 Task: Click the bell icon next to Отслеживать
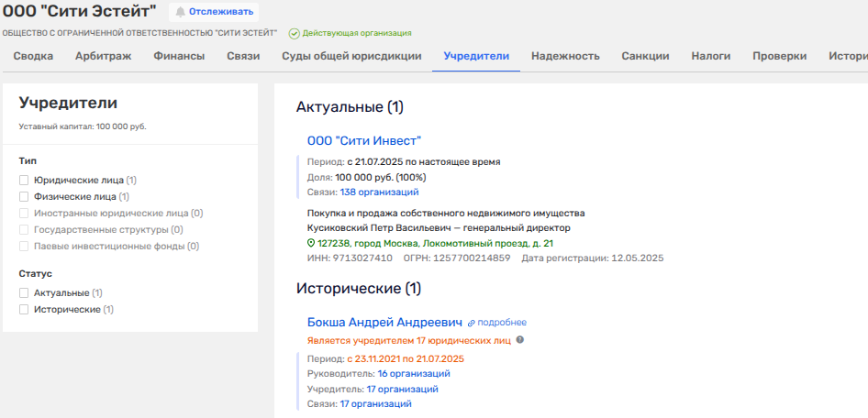click(180, 12)
